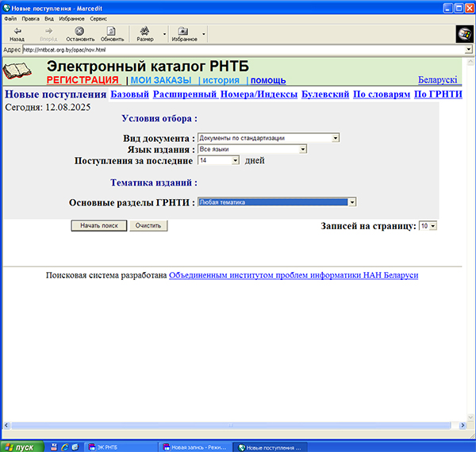476x452 pixels.
Task: Click the Размер text size icon
Action: tap(145, 30)
